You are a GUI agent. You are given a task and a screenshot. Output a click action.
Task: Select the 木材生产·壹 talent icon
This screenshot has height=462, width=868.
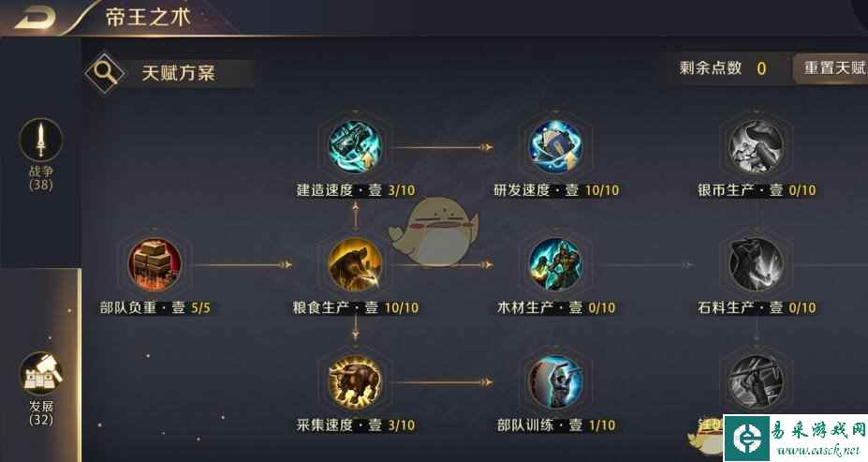pyautogui.click(x=555, y=265)
